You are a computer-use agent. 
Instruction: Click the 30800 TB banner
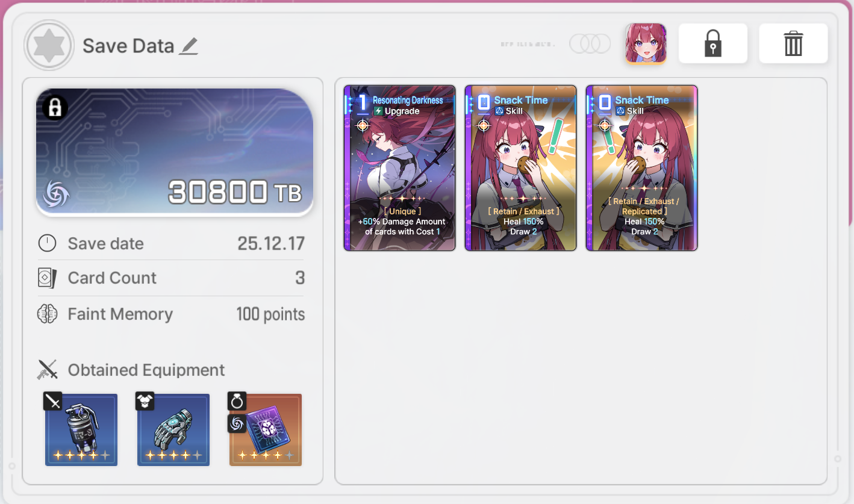pos(175,152)
